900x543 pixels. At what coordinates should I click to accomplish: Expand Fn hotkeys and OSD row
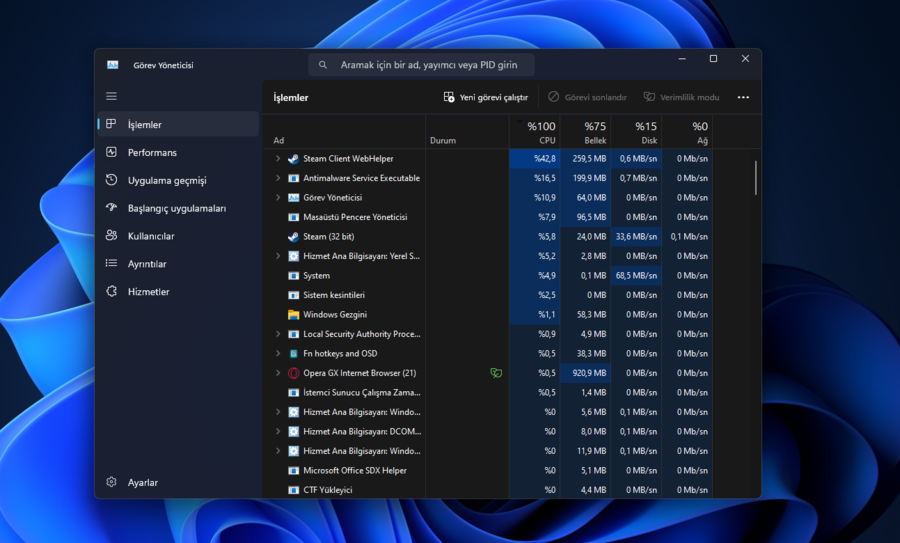[x=278, y=354]
